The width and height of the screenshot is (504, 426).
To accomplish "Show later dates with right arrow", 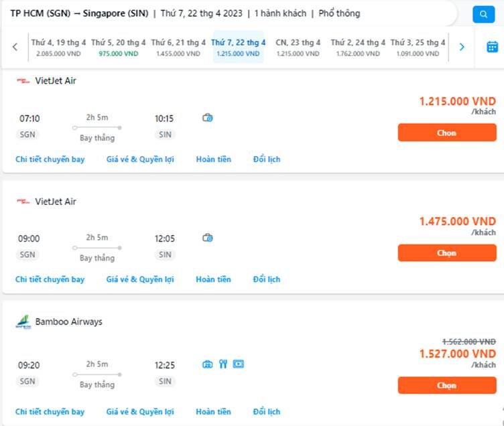I will tap(461, 47).
